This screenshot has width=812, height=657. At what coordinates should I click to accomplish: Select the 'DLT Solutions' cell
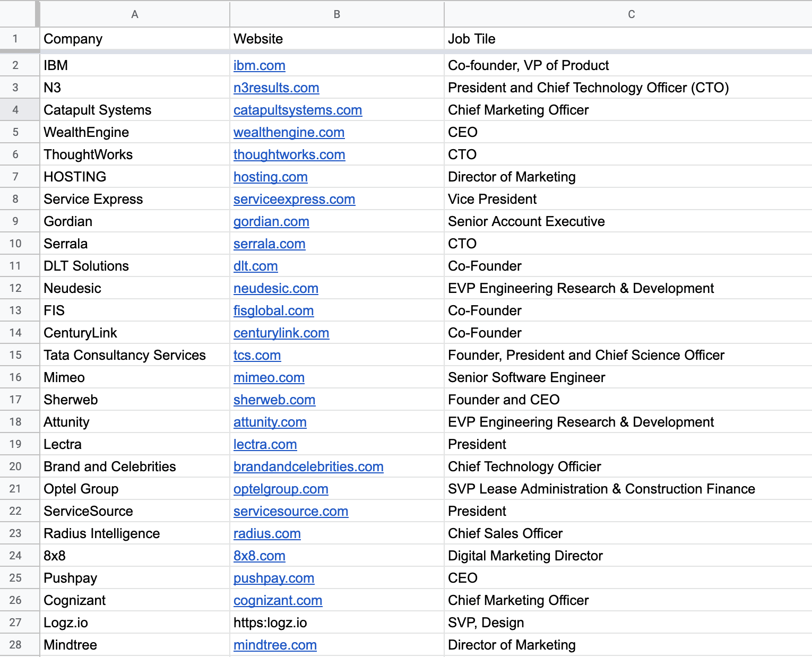pyautogui.click(x=135, y=266)
